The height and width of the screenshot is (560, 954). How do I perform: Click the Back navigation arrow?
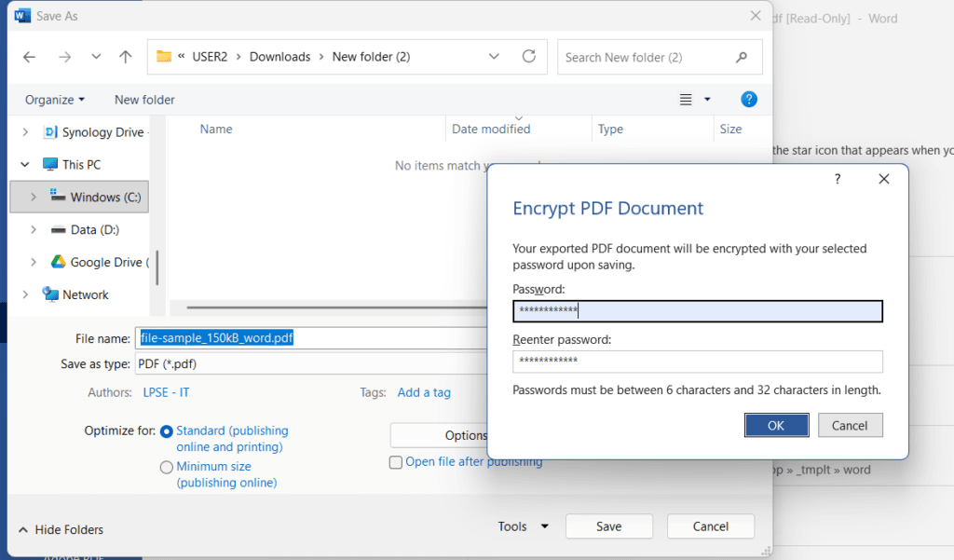coord(29,57)
